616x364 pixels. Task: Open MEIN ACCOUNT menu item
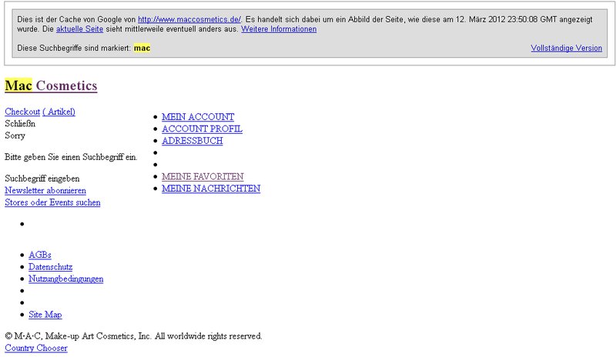click(x=198, y=117)
